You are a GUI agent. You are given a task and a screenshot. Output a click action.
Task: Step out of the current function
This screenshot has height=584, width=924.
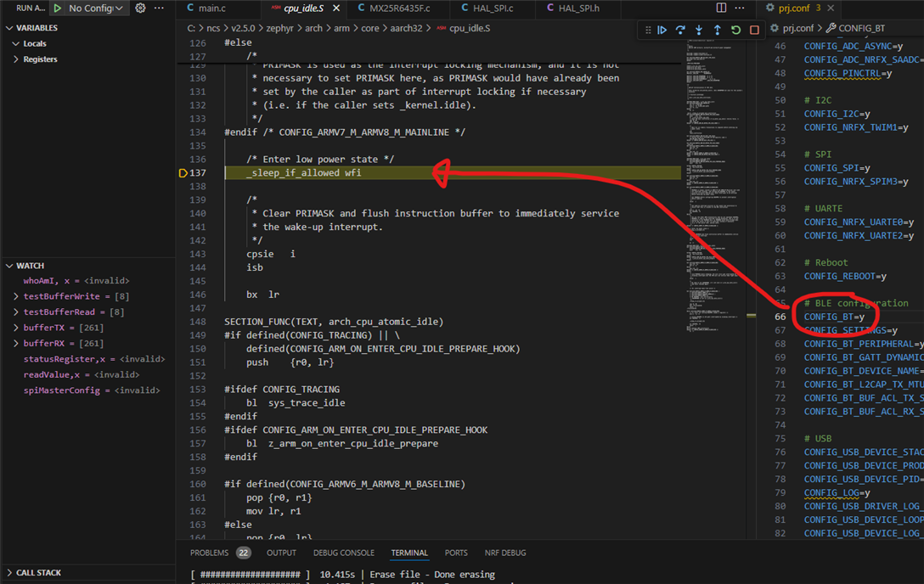[x=717, y=30]
